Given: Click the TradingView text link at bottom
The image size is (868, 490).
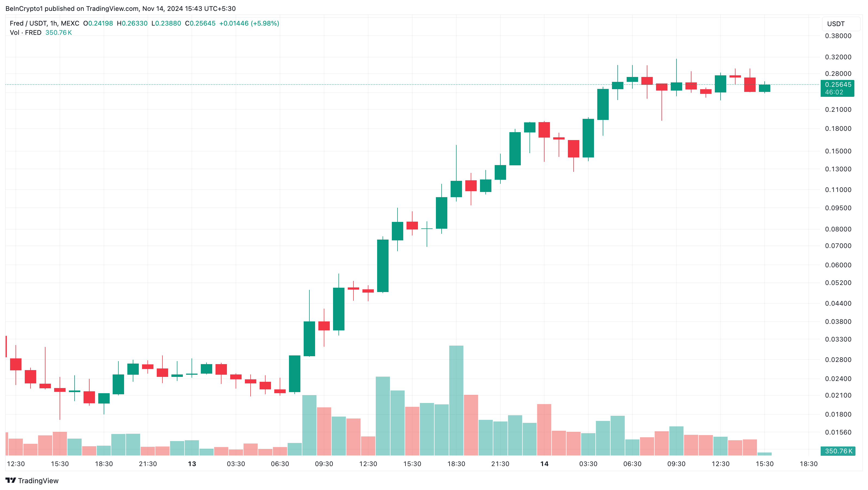Looking at the screenshot, I should click(38, 480).
